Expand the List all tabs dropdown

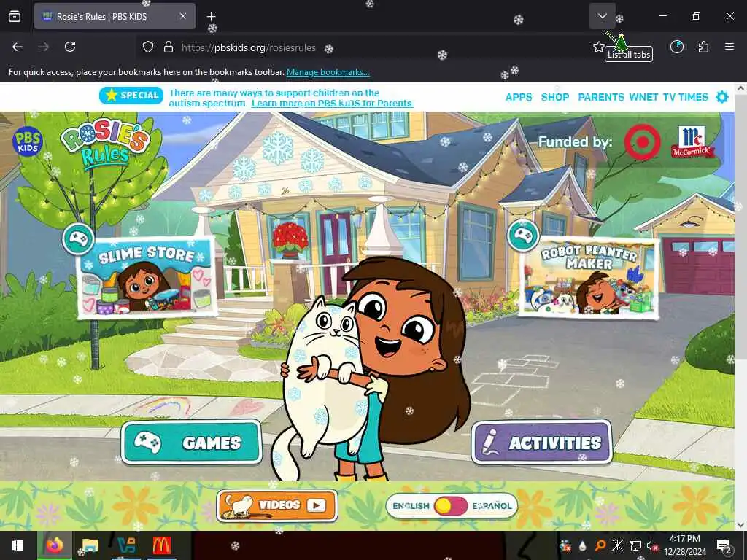(602, 16)
